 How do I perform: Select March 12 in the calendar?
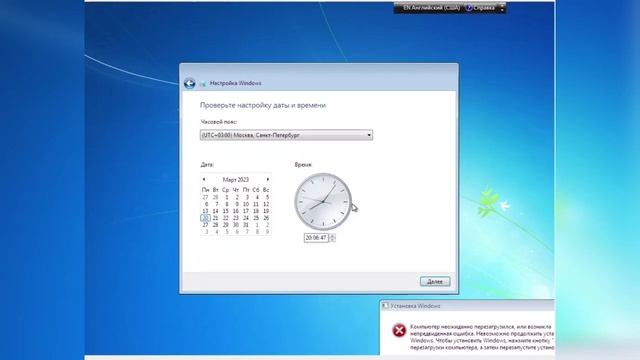click(266, 204)
